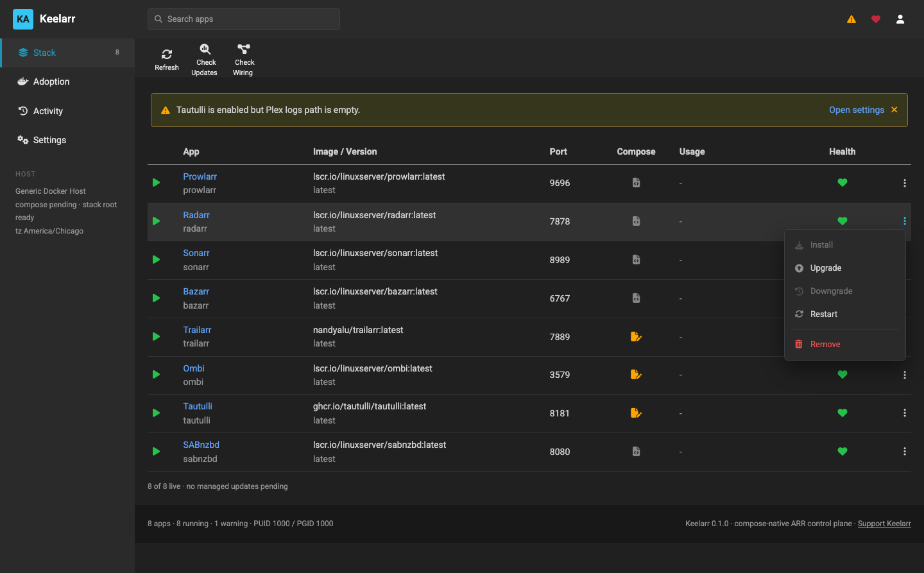
Task: Click Ombi green health heart
Action: click(x=843, y=375)
